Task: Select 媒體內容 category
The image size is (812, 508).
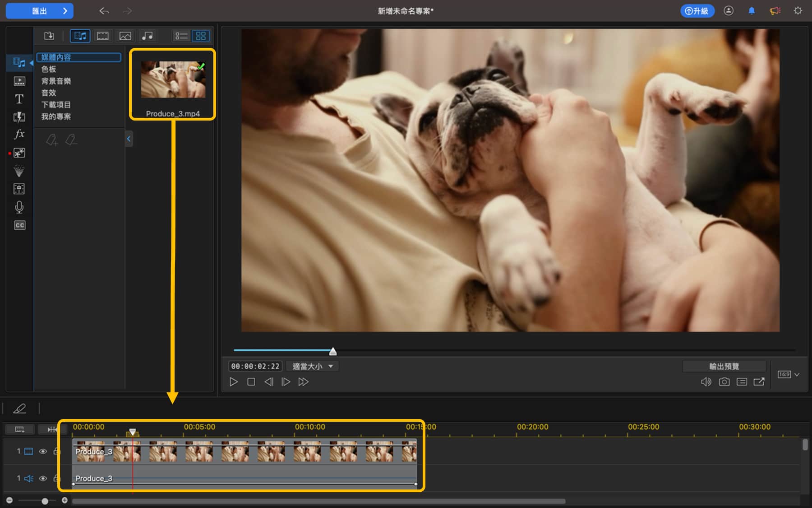Action: pyautogui.click(x=78, y=57)
